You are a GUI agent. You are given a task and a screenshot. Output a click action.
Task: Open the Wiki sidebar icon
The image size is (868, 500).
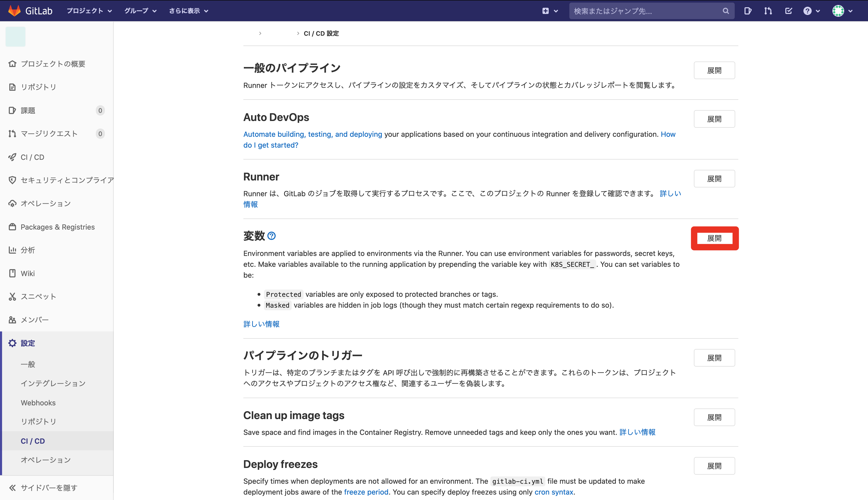(12, 273)
